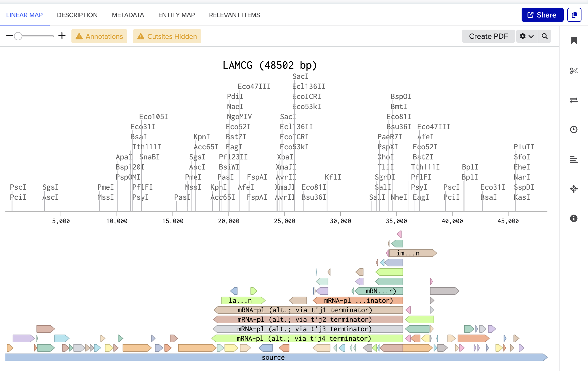
Task: Select the source feature bar
Action: [x=273, y=357]
